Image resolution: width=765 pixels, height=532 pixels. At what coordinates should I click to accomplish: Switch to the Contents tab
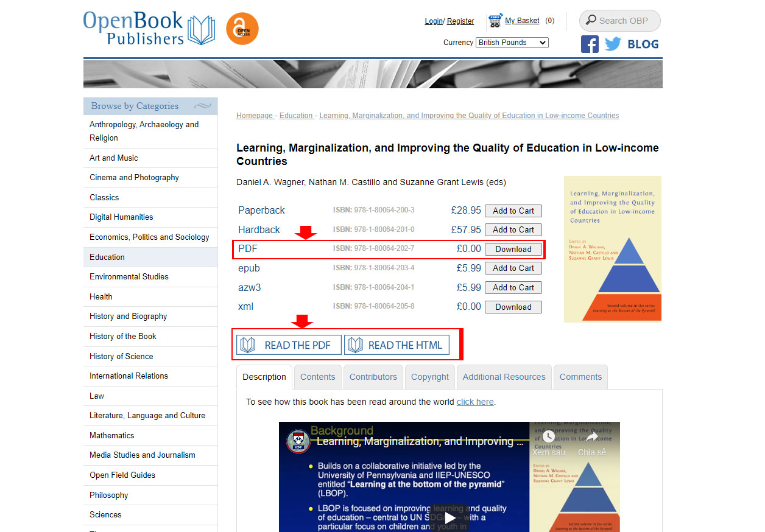pos(318,377)
